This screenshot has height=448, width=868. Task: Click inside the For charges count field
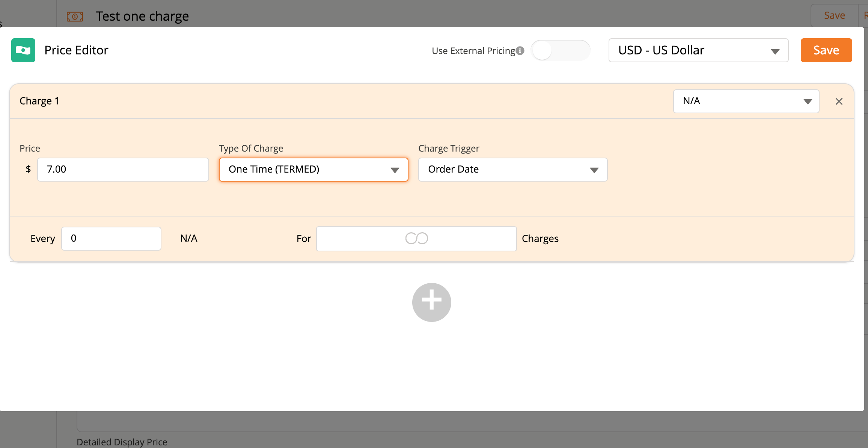tap(360, 239)
